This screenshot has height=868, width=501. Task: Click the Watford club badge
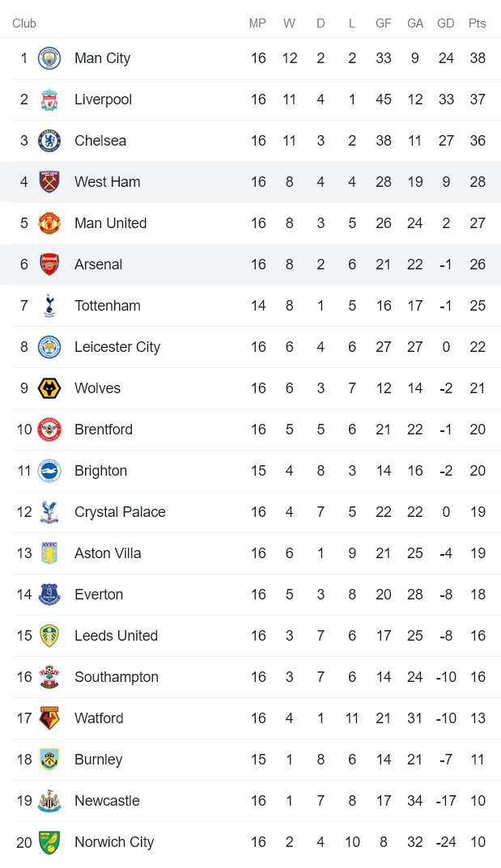click(x=49, y=718)
